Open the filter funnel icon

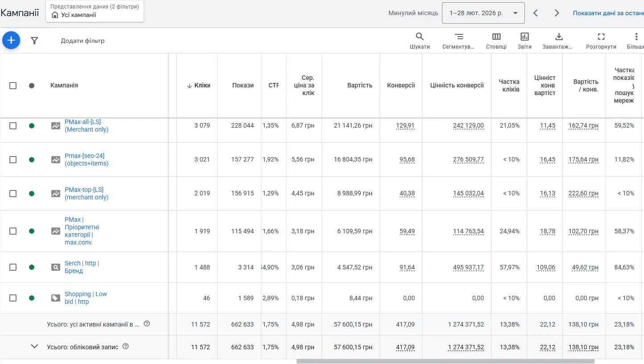click(34, 41)
